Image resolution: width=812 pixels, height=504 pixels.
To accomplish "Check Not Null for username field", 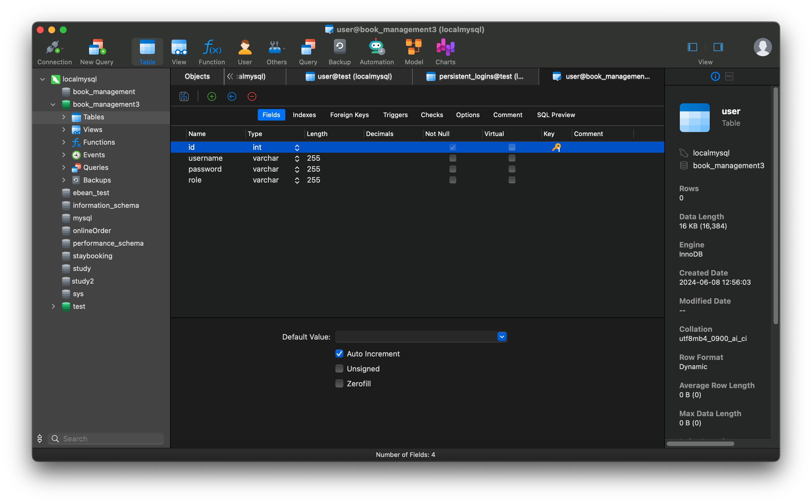I will click(453, 158).
